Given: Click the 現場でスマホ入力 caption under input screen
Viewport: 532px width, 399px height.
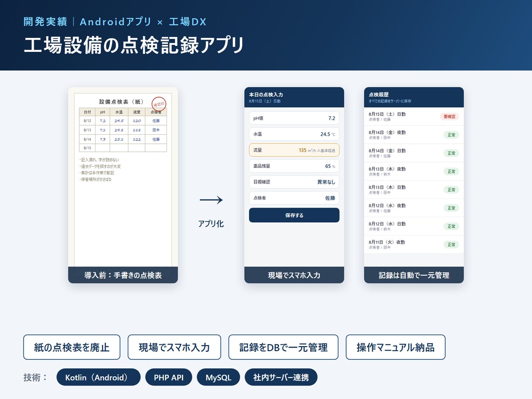Looking at the screenshot, I should point(294,275).
